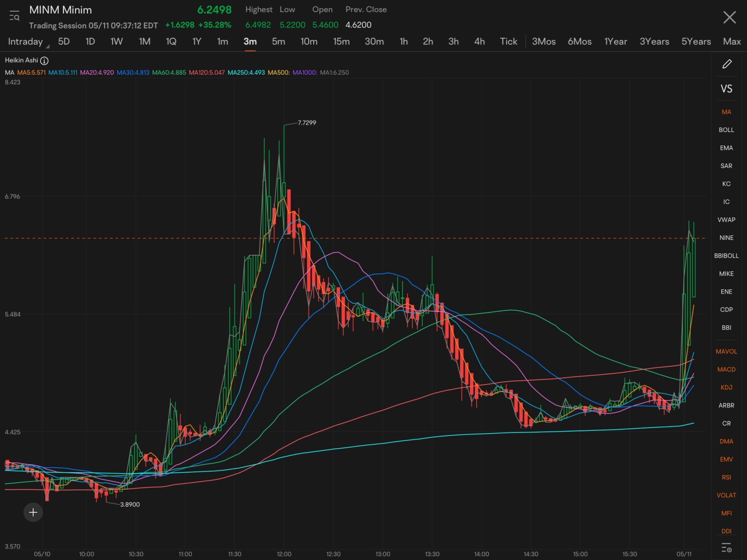This screenshot has width=747, height=560.
Task: Enable the ARBR sub-indicator
Action: [x=726, y=406]
